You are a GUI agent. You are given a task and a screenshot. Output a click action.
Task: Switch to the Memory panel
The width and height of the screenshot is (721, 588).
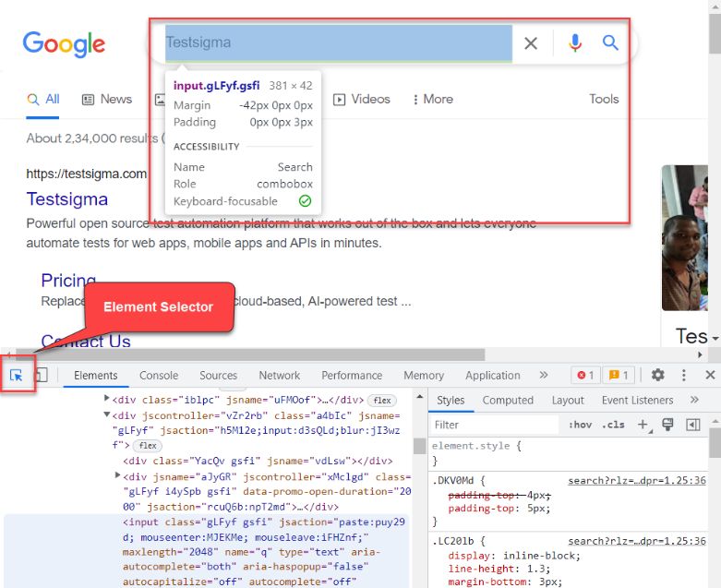[424, 376]
